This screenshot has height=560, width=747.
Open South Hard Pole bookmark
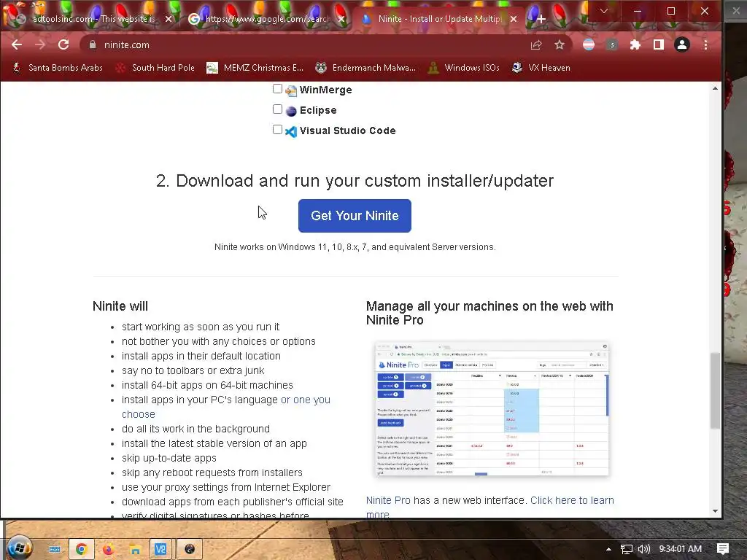coord(155,68)
